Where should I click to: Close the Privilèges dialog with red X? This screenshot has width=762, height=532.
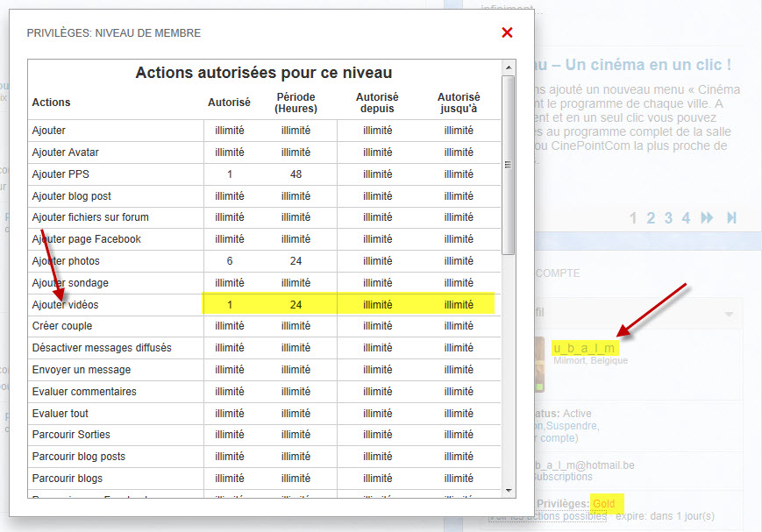coord(507,33)
